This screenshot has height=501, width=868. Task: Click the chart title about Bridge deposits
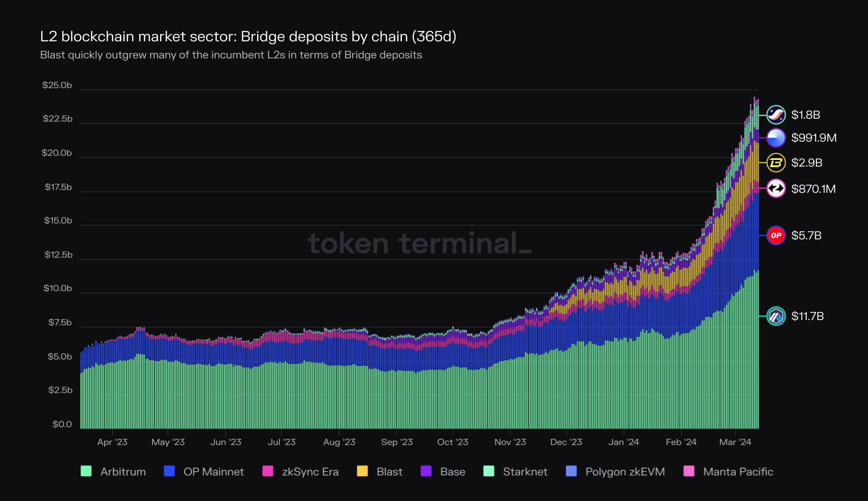[x=248, y=36]
